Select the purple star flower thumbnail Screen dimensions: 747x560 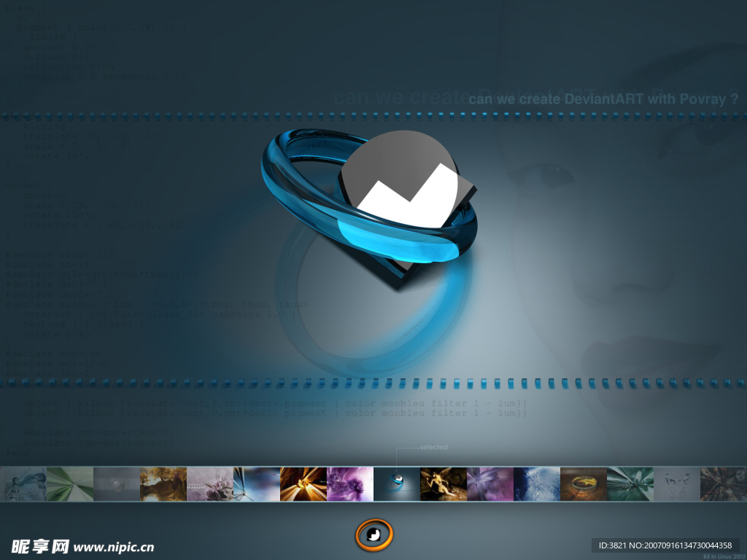click(x=490, y=484)
